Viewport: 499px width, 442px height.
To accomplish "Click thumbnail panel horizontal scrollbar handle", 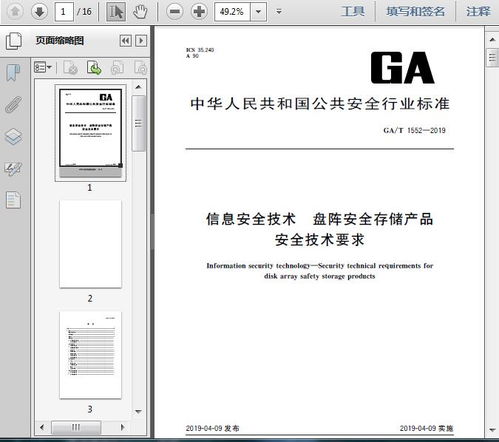I will point(76,427).
